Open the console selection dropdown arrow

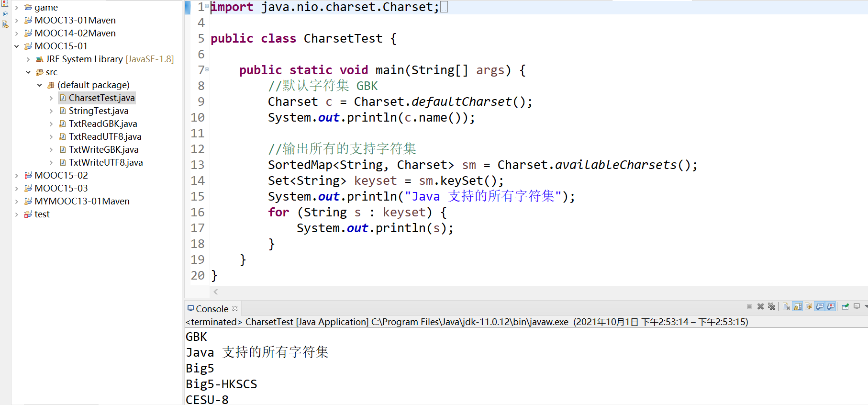pos(865,306)
